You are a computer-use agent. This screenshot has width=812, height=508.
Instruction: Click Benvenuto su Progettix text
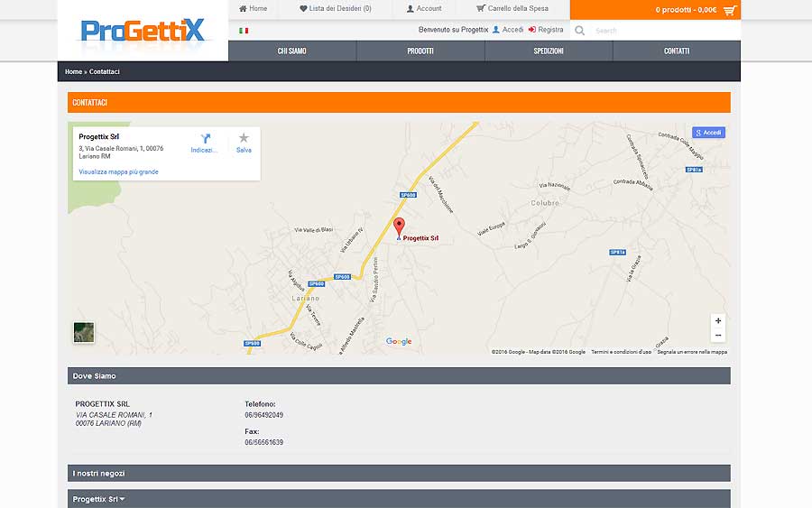[x=453, y=30]
